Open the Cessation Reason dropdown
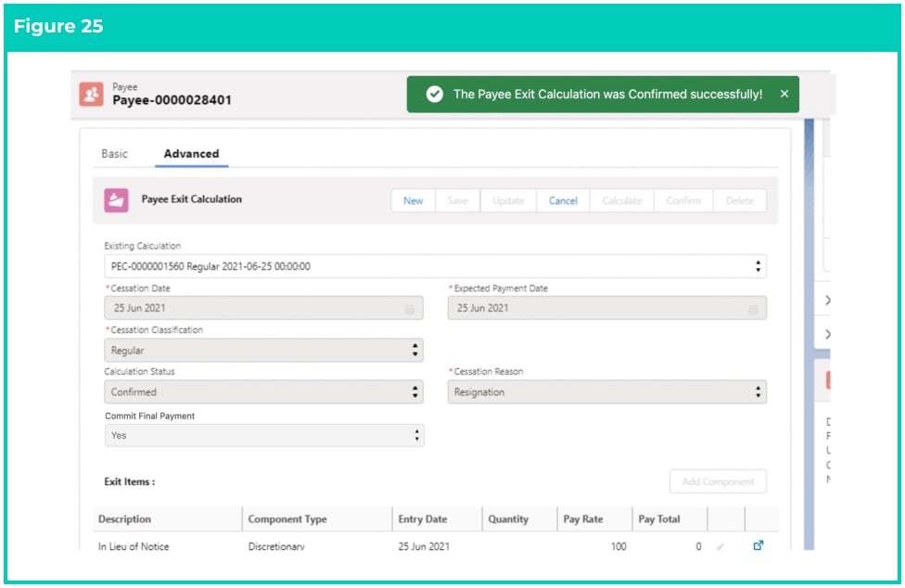Viewport: 905px width, 588px height. click(607, 391)
